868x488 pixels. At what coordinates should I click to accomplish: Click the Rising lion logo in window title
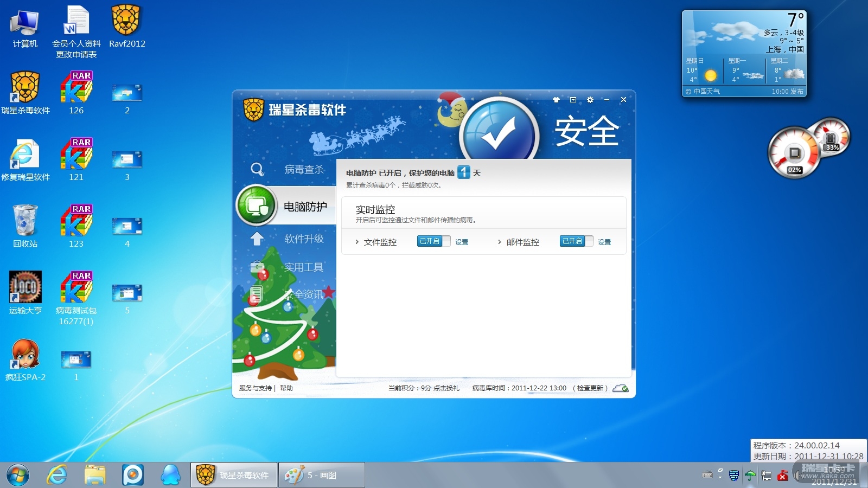(253, 110)
